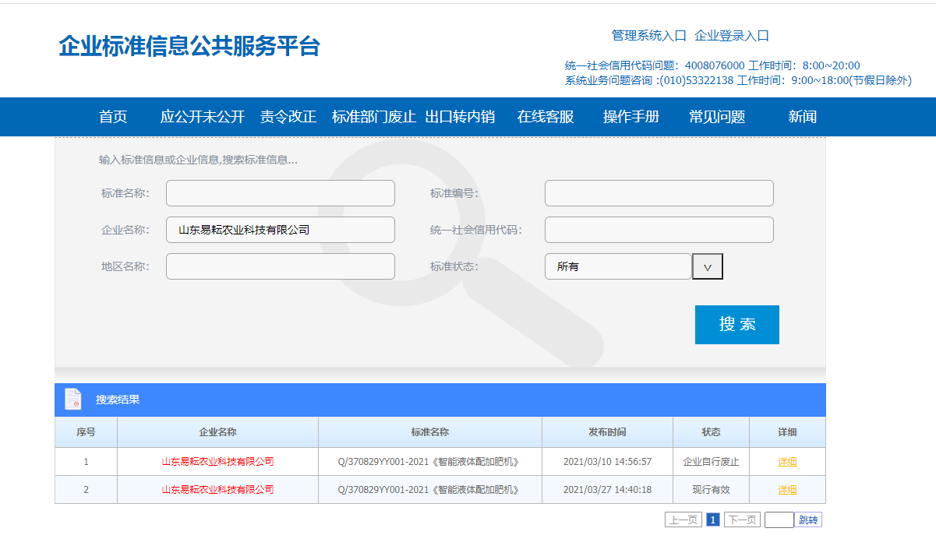Click the 跳转 page jump button

(808, 519)
